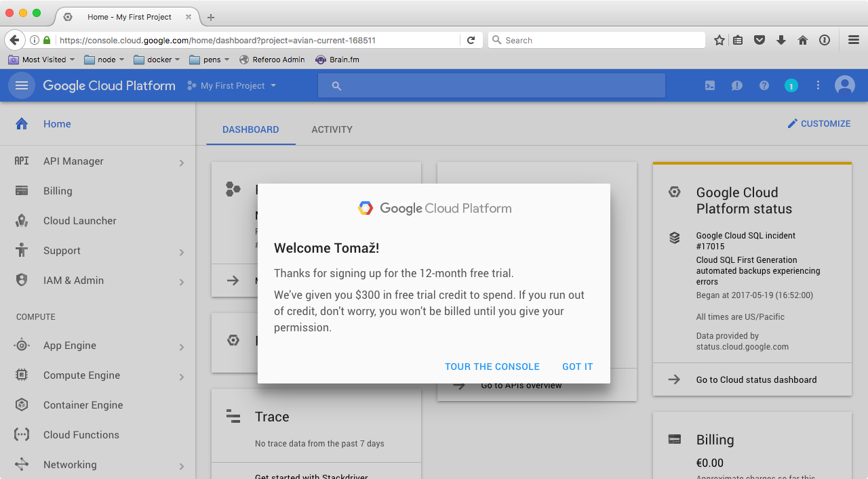Open the My First Project dropdown
The width and height of the screenshot is (868, 479).
click(232, 85)
